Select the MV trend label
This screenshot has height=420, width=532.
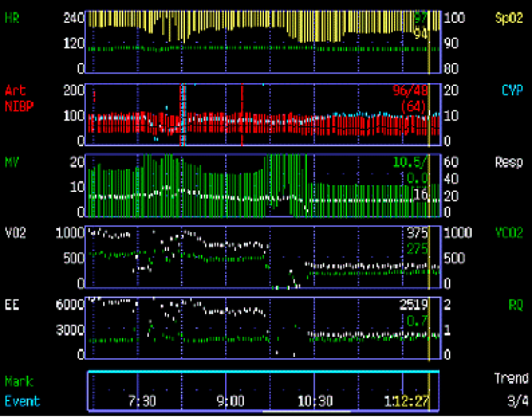point(12,162)
